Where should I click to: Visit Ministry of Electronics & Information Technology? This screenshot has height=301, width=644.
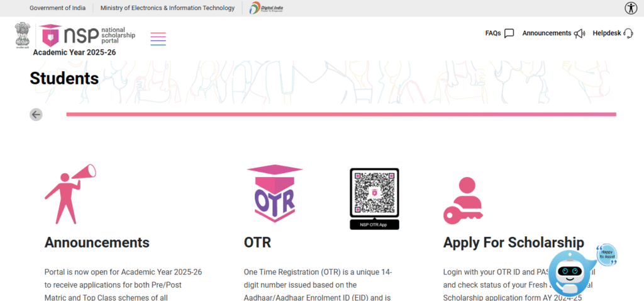[167, 8]
